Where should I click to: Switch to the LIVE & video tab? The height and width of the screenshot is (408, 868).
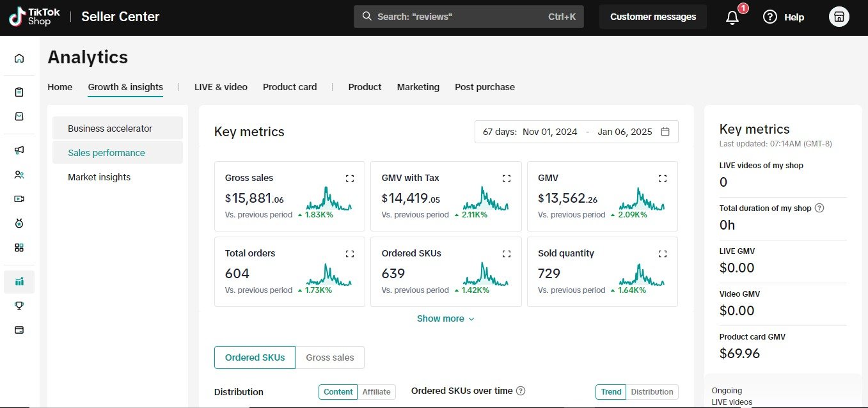[221, 87]
